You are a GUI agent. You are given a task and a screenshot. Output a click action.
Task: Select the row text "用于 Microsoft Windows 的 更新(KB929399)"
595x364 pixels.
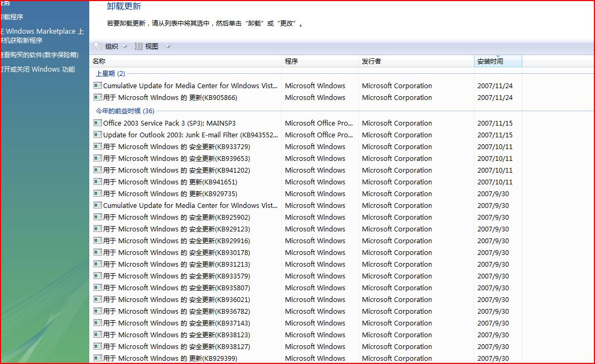pyautogui.click(x=170, y=358)
